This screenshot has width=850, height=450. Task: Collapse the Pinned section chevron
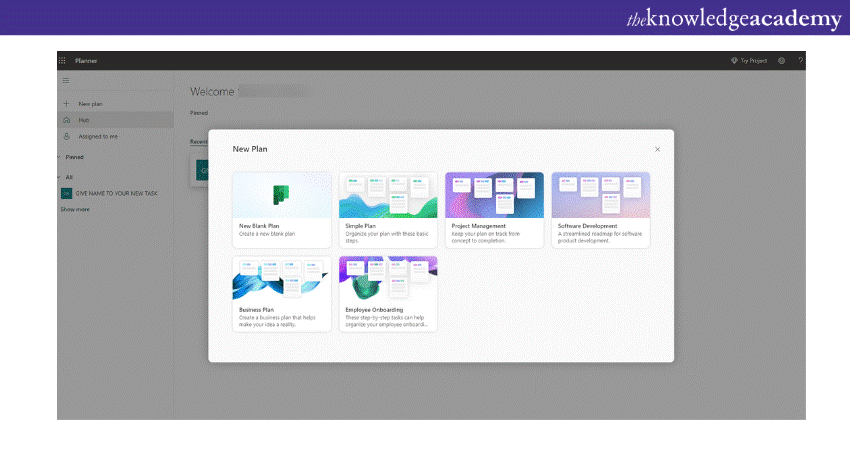tap(60, 157)
